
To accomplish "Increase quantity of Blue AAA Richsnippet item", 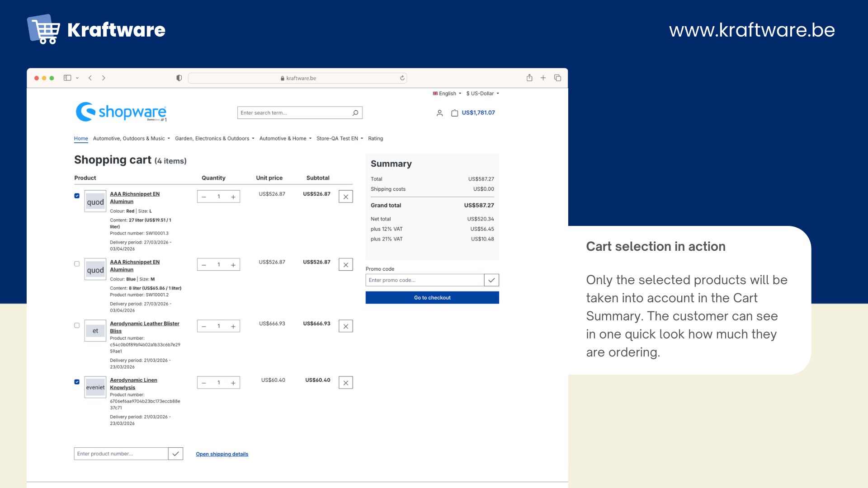I will [233, 265].
